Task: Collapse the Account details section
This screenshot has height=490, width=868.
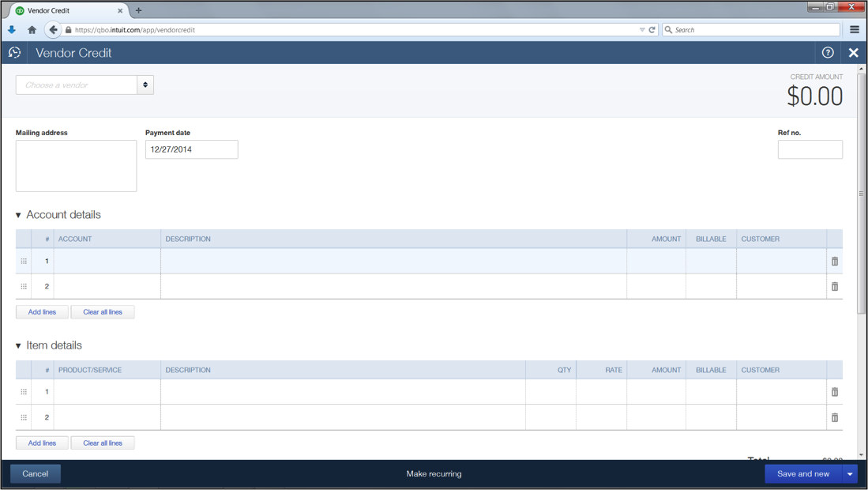Action: click(18, 215)
